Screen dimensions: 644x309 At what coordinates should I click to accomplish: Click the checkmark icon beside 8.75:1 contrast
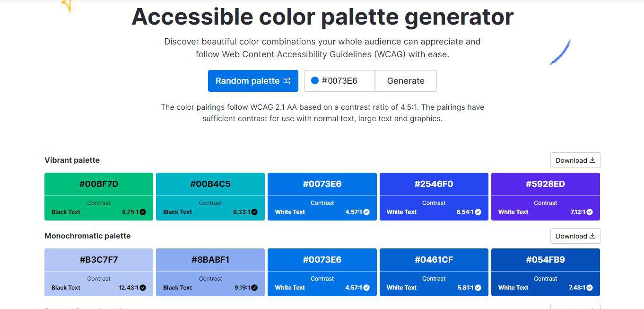(143, 212)
